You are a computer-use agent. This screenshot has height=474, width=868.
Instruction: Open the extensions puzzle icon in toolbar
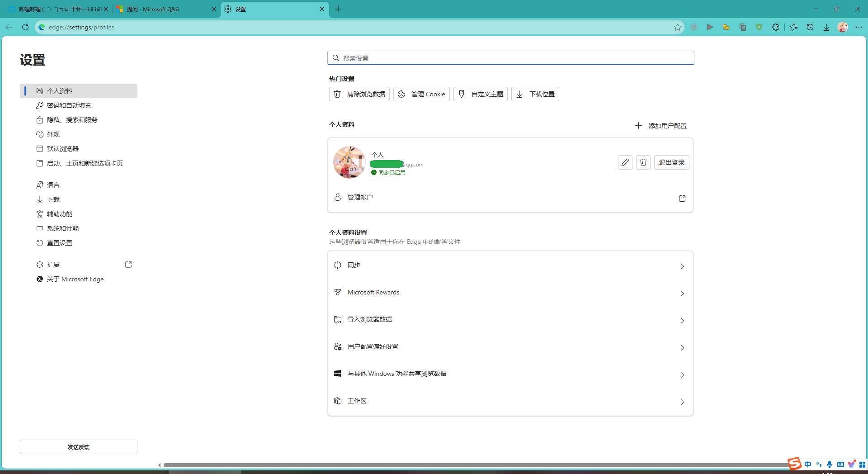775,27
